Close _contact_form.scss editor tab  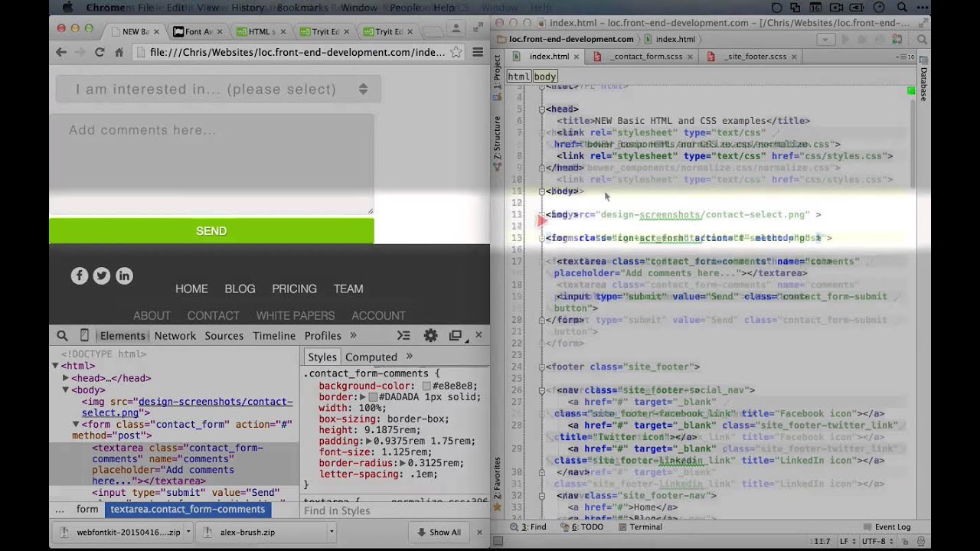[x=690, y=57]
